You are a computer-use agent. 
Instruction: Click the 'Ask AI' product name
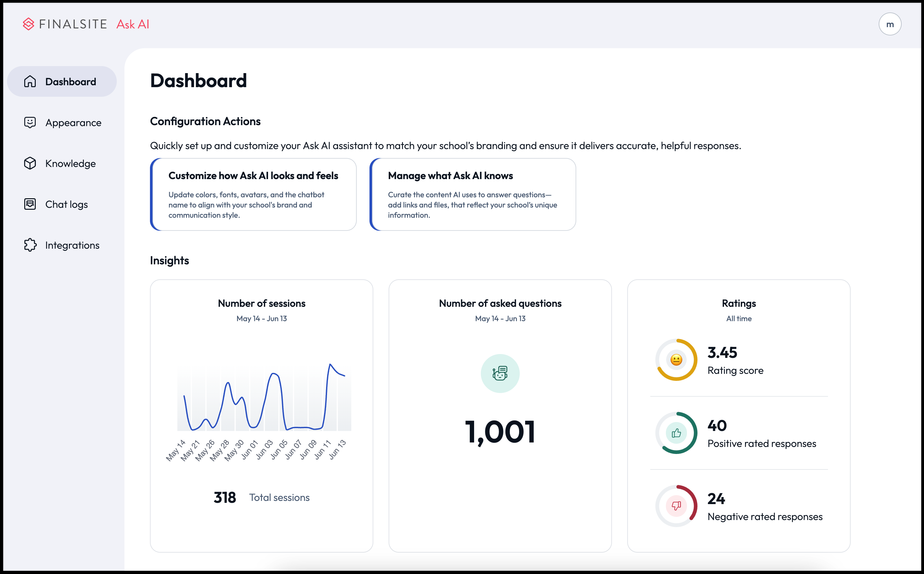pyautogui.click(x=133, y=24)
